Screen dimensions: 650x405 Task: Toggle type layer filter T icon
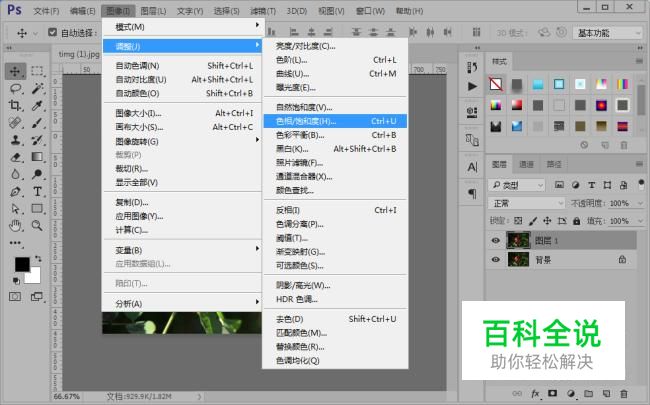coord(592,185)
